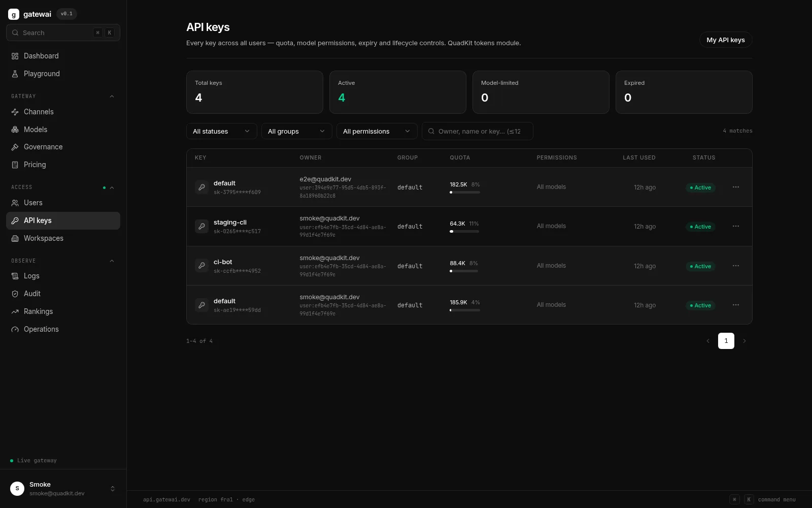Open the Models icon in the sidebar
Screen dimensions: 812x508
(x=15, y=130)
